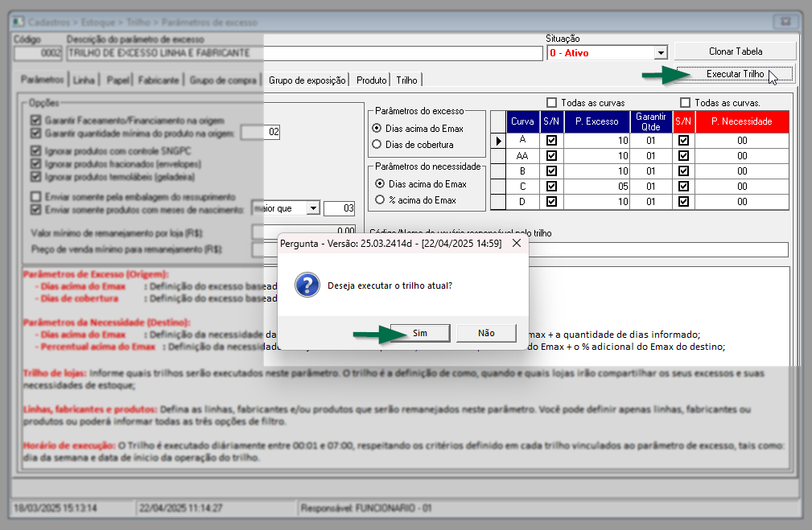Image resolution: width=812 pixels, height=530 pixels.
Task: Click the Executar Trilho button
Action: (735, 74)
